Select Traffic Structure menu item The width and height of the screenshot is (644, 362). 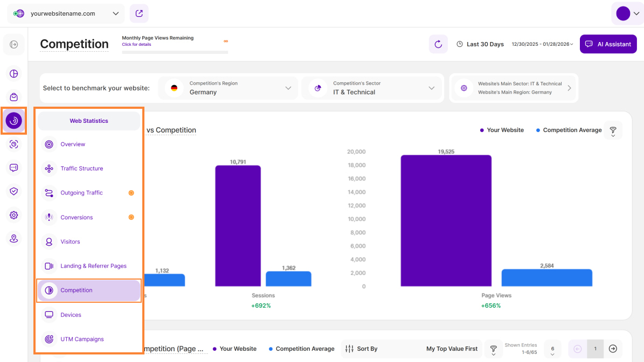click(x=81, y=169)
